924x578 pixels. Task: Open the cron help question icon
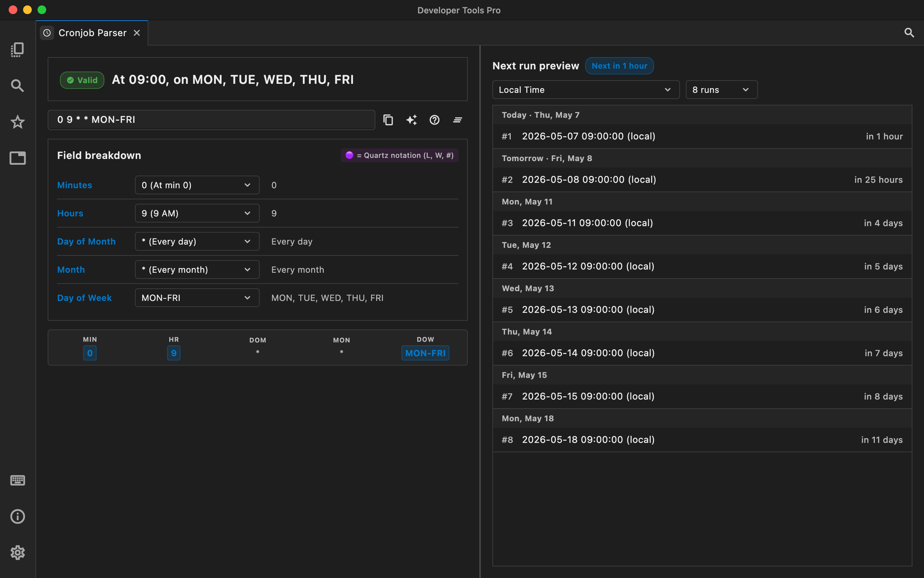(x=435, y=120)
